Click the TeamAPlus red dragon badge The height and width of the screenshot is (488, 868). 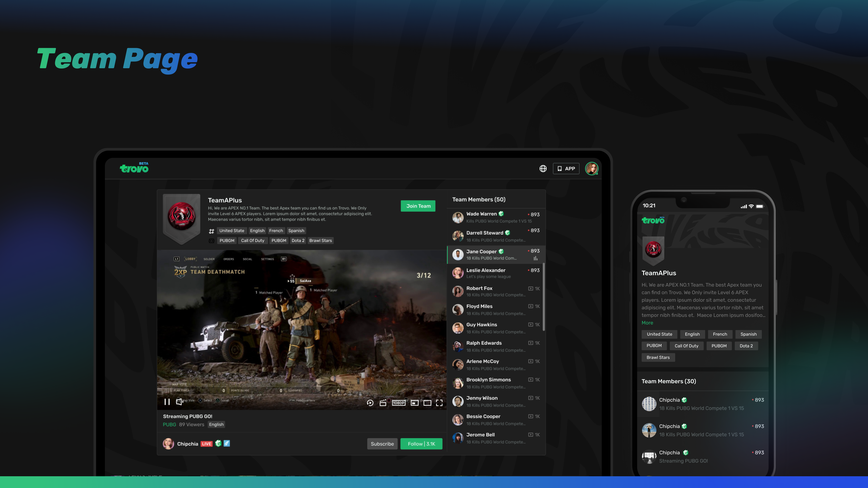(x=182, y=216)
